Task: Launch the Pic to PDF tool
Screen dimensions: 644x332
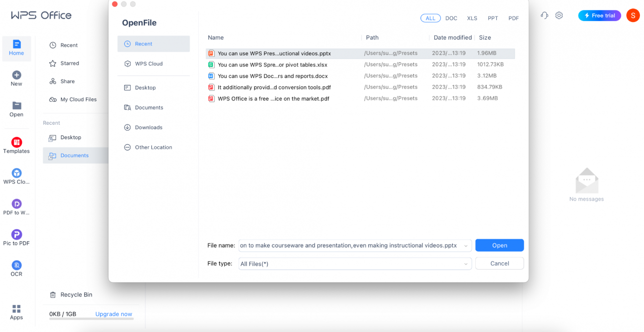Action: [x=16, y=238]
